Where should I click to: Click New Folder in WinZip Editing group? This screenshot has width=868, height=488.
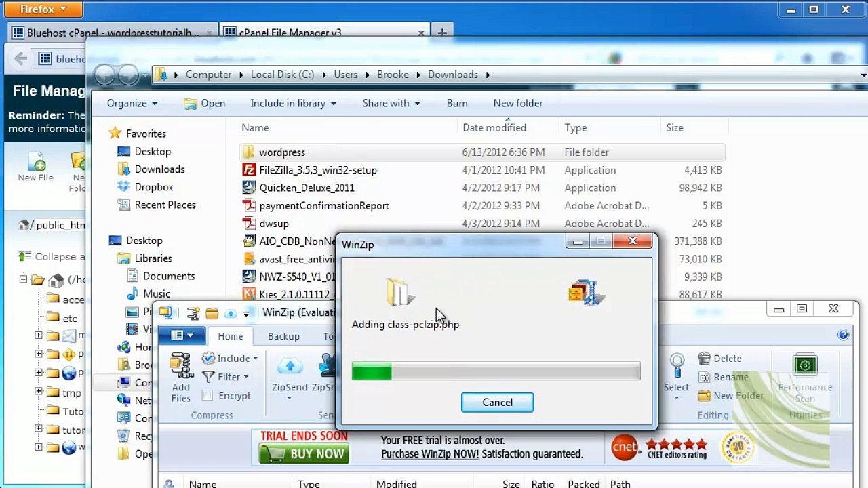tap(730, 396)
